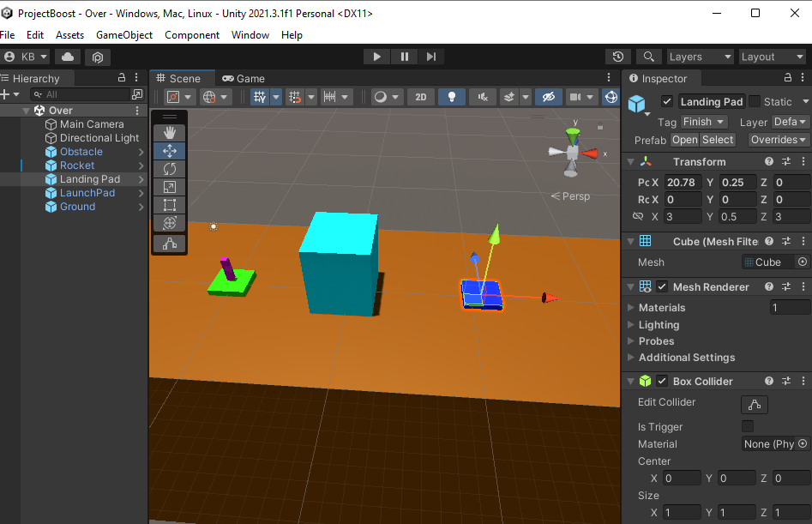812x524 pixels.
Task: Toggle scene lighting with the light bulb icon
Action: pos(452,96)
